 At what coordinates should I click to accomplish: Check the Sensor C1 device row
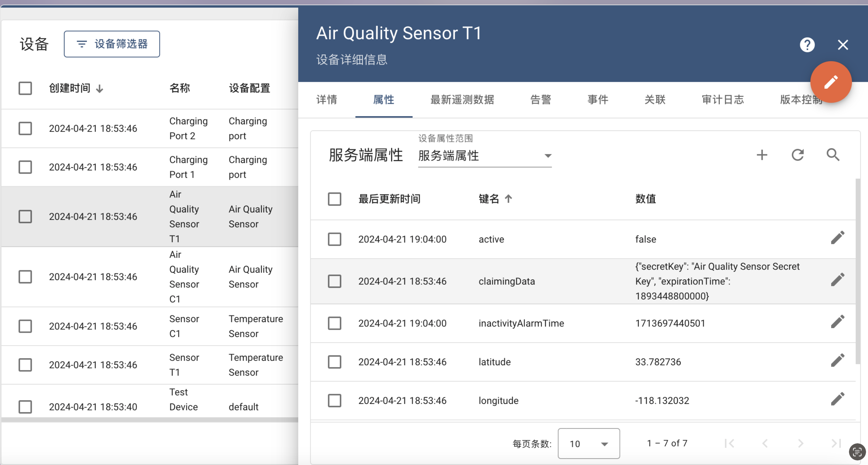point(25,326)
